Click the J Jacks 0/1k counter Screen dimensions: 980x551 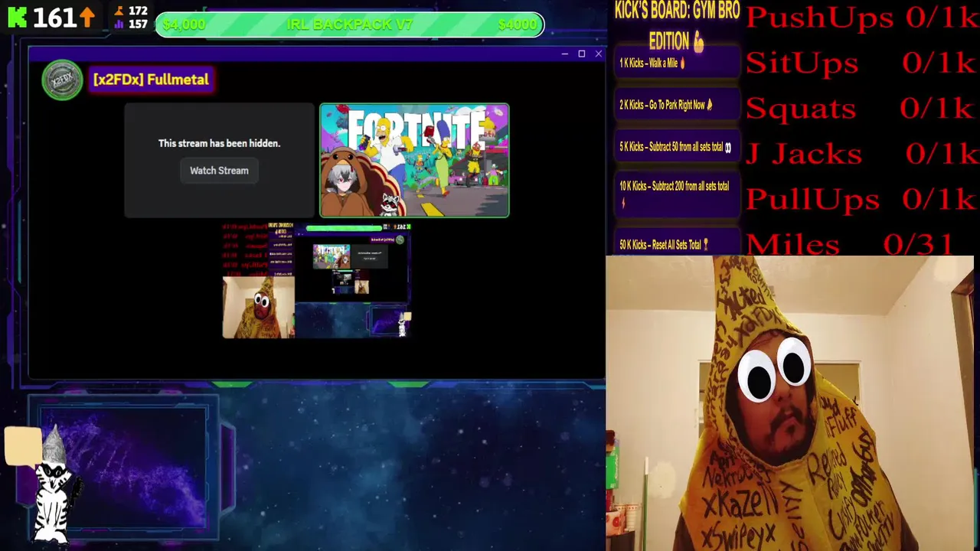(x=861, y=153)
